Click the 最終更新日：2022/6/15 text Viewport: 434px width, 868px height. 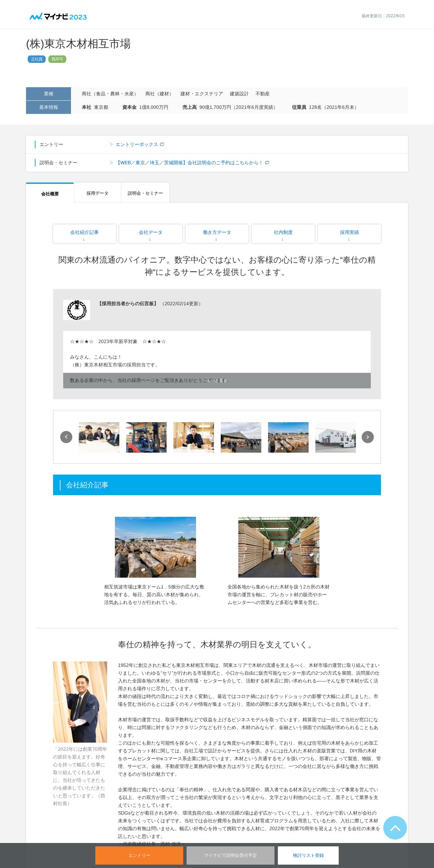click(383, 16)
